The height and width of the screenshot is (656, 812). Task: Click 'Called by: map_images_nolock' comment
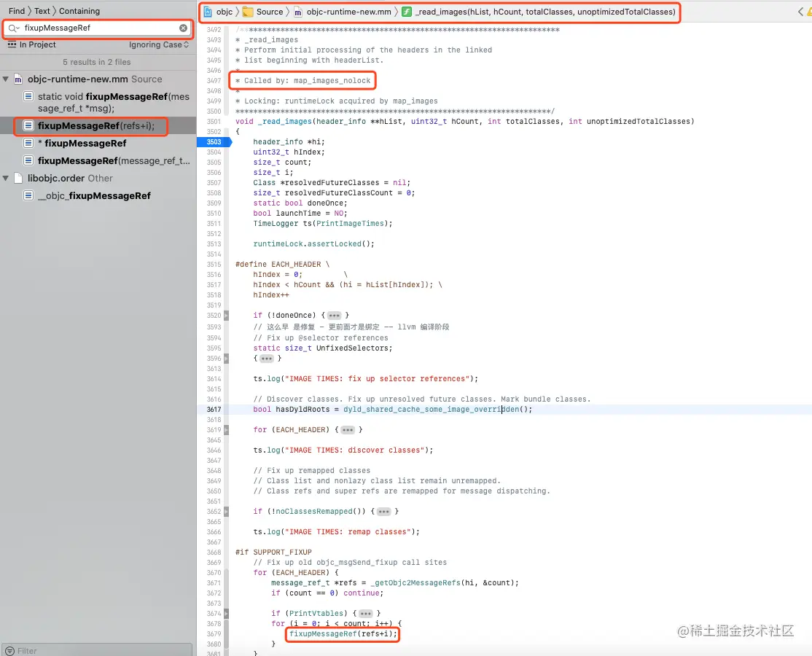(307, 81)
